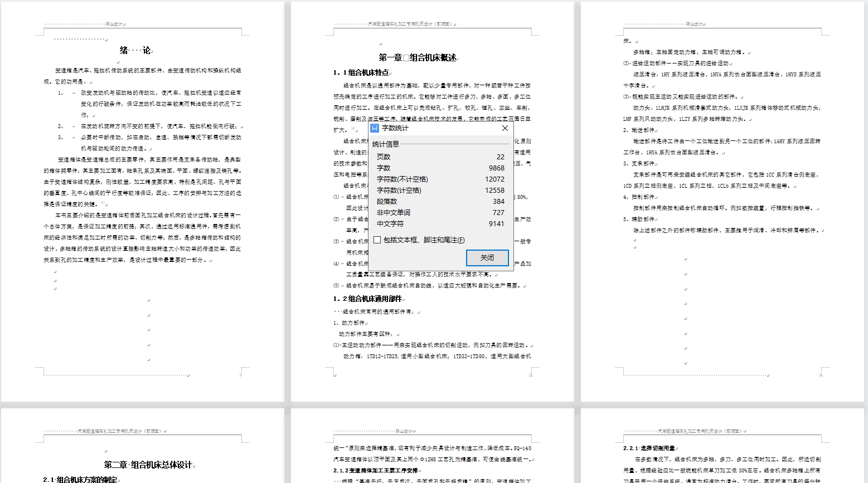Click the 关闭 button in word count dialog
The width and height of the screenshot is (868, 483).
(x=487, y=257)
